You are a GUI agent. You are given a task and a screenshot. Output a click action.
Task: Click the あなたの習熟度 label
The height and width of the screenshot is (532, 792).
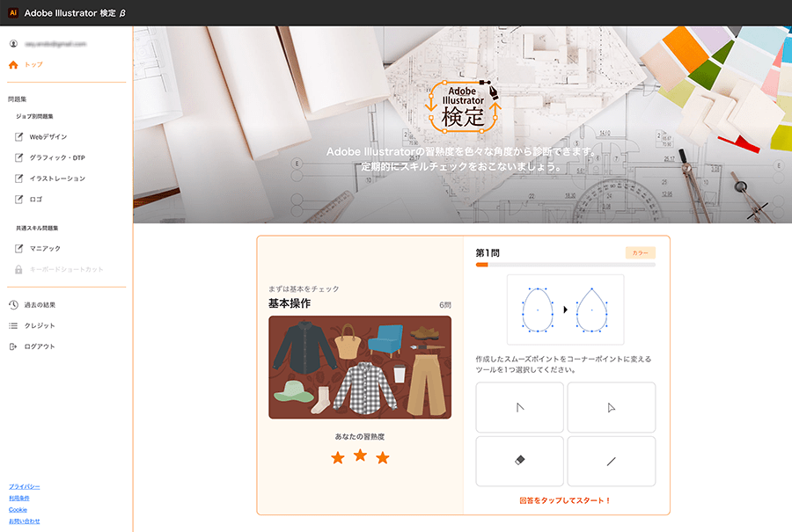tap(360, 437)
